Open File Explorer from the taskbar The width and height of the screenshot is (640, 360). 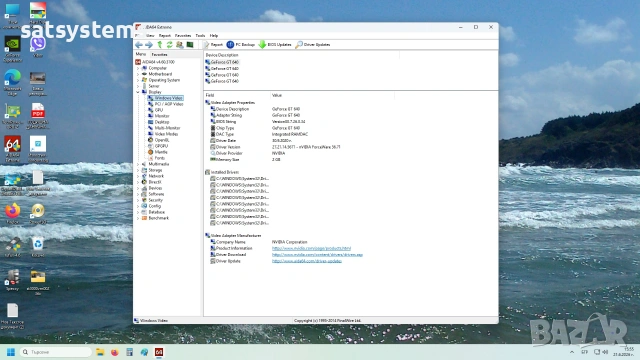click(100, 352)
